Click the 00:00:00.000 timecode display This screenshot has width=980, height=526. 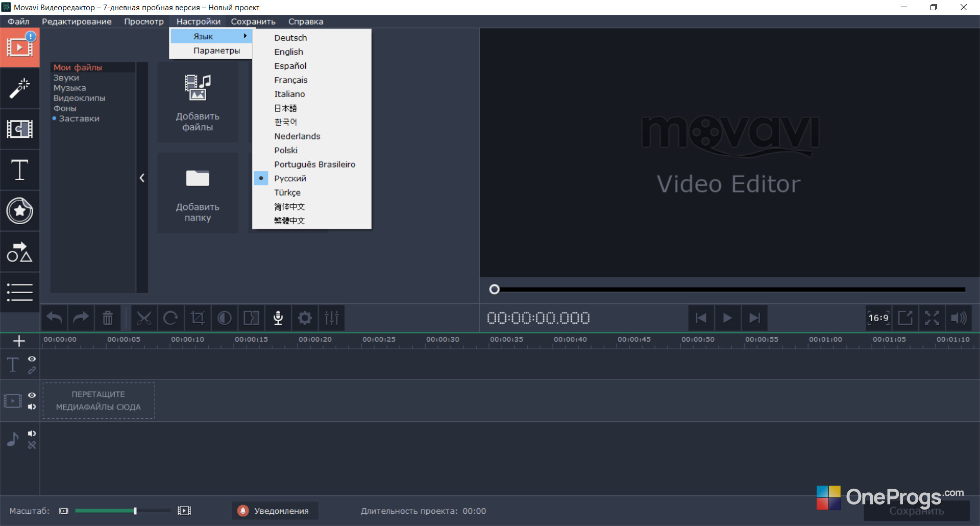pyautogui.click(x=538, y=318)
